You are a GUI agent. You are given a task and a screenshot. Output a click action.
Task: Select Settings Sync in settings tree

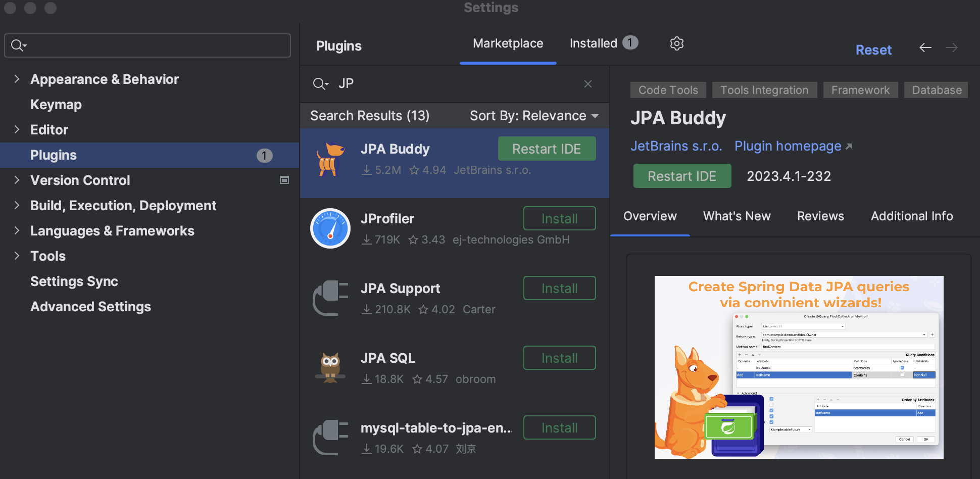[74, 281]
